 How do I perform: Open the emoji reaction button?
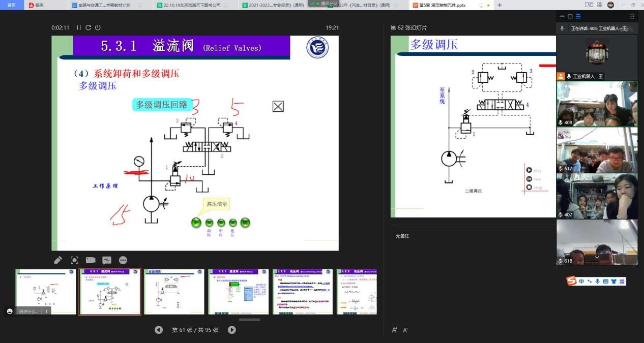click(10, 311)
